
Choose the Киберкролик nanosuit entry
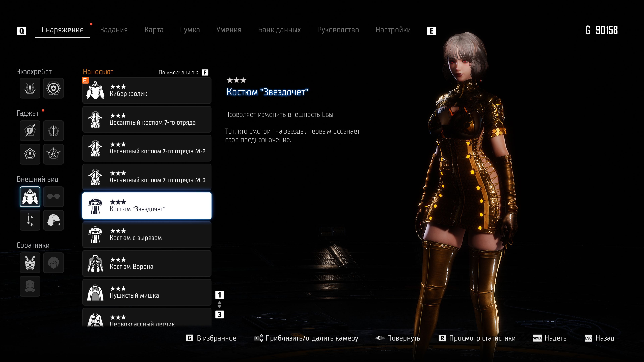[147, 90]
